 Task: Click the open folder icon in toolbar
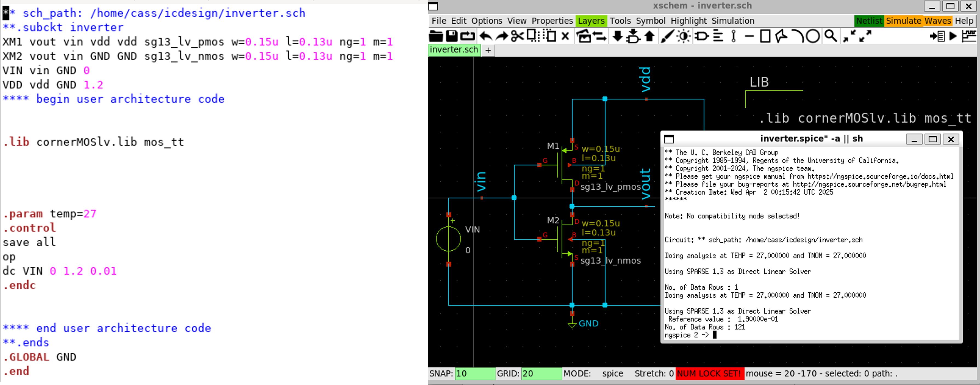coord(435,36)
